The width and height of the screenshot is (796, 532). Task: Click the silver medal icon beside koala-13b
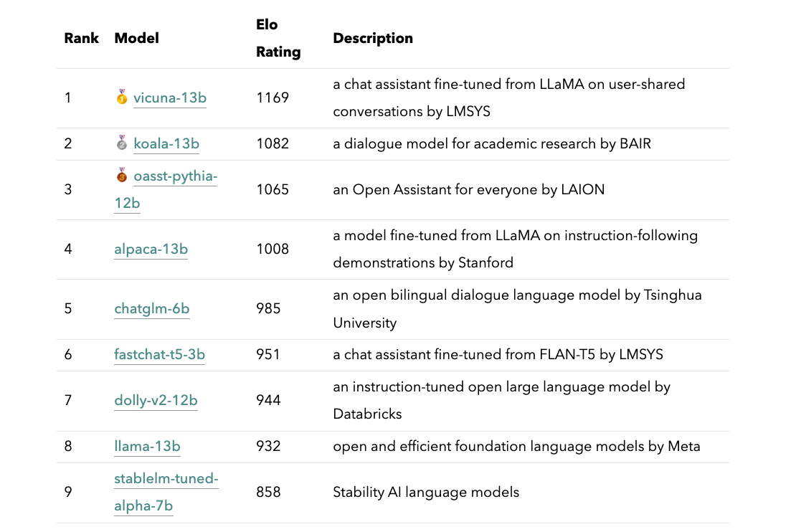click(122, 143)
